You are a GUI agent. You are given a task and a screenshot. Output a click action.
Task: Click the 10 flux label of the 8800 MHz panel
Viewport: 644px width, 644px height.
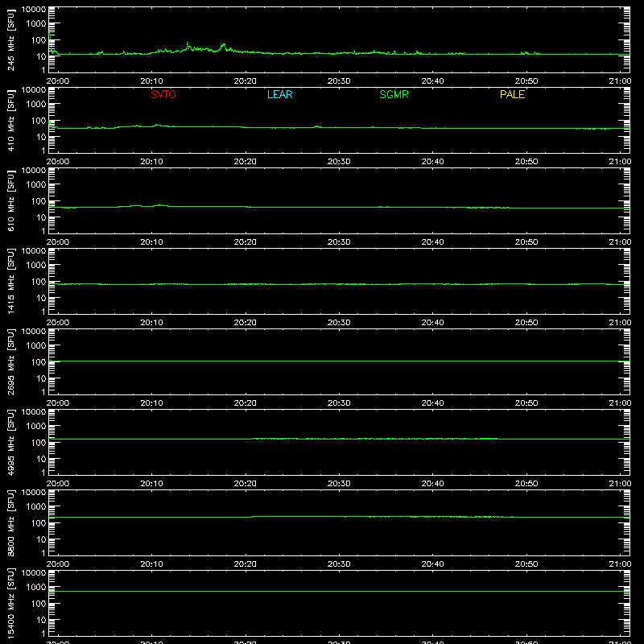click(41, 539)
